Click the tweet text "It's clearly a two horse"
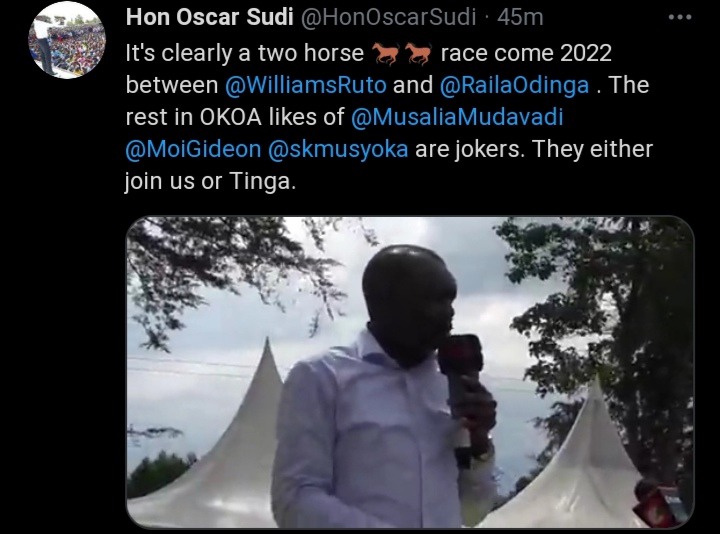Screen dimensions: 720x534 245,54
